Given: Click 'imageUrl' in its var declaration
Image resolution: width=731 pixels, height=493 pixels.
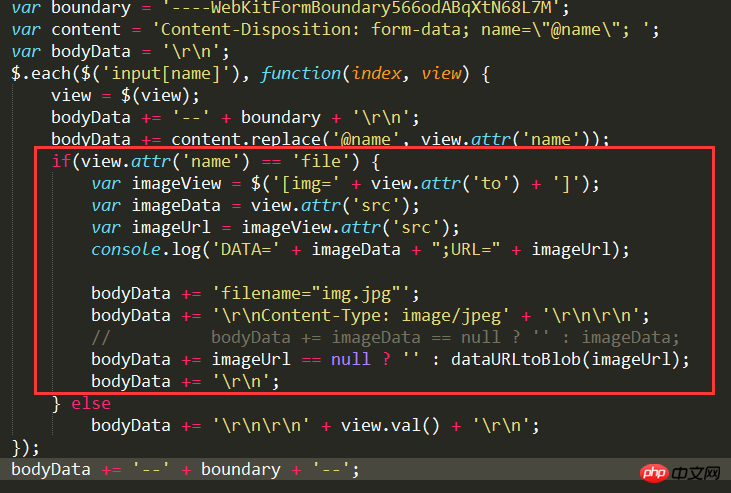Looking at the screenshot, I should pyautogui.click(x=171, y=228).
